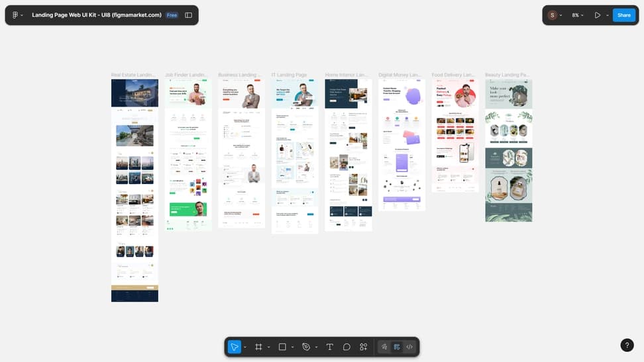Select the IT Landing Page frame label

[x=289, y=75]
